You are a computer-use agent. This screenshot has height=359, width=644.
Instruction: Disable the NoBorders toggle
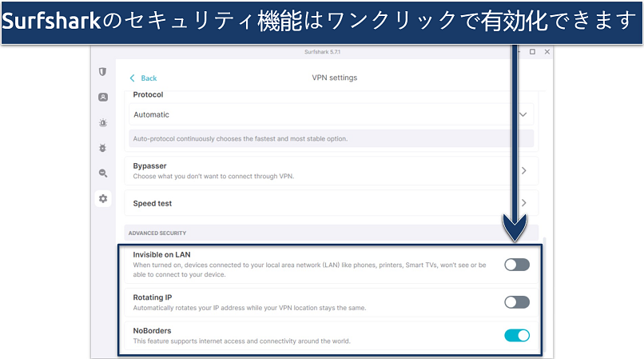(x=516, y=336)
